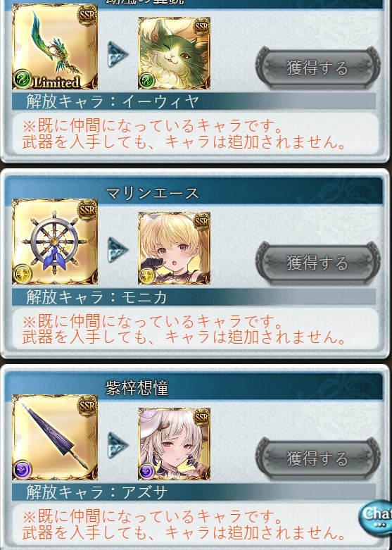The image size is (392, 550).
Task: Click the arrow between feathered gun and cat
Action: tap(117, 54)
